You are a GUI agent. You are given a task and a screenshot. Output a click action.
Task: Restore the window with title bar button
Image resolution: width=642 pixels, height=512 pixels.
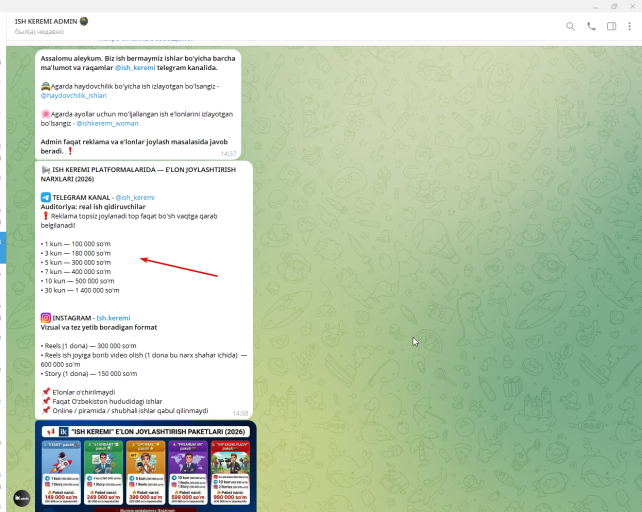(614, 6)
